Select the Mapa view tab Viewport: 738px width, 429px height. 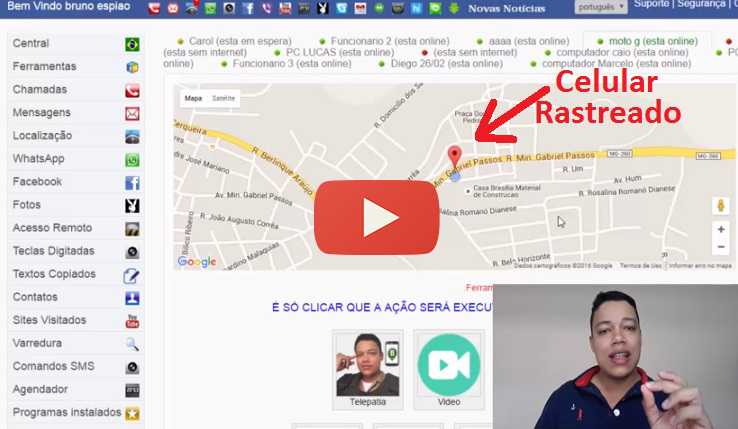[x=193, y=99]
